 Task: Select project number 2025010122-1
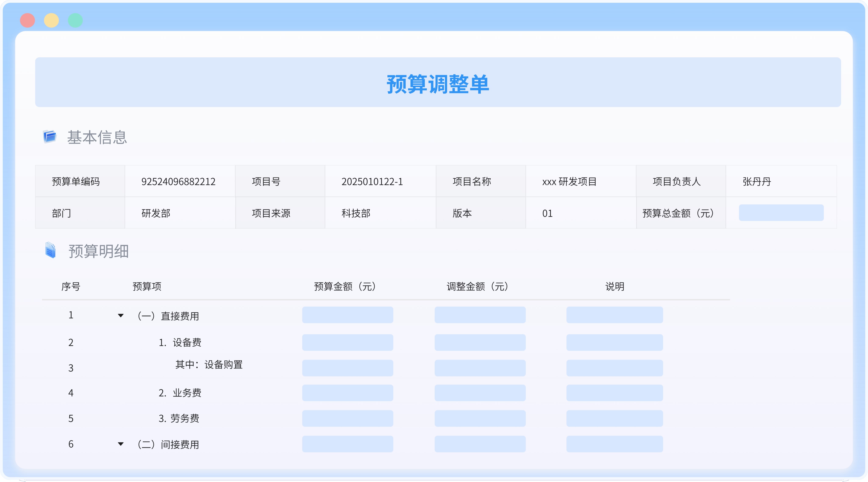[372, 182]
